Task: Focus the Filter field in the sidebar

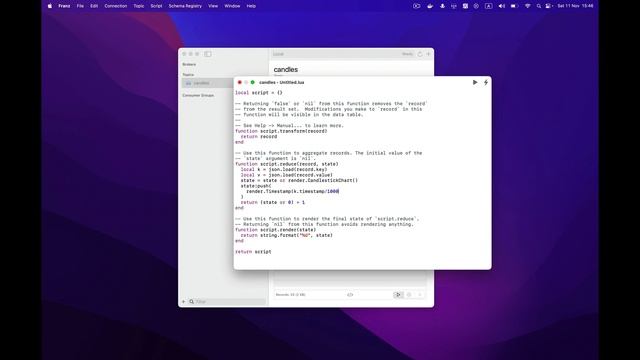Action: coord(227,302)
